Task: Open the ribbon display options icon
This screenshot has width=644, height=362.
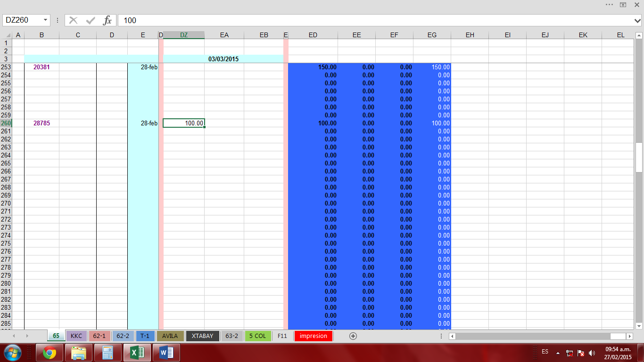Action: (x=623, y=4)
